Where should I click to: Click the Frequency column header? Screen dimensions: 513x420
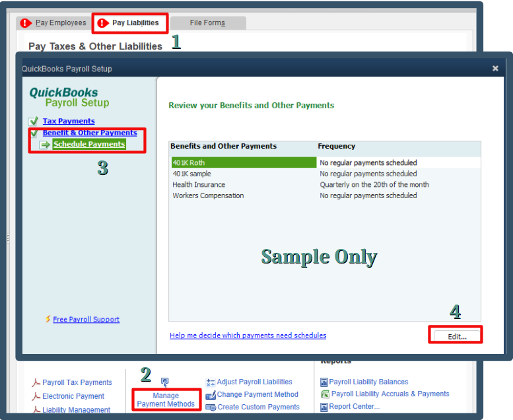(336, 146)
